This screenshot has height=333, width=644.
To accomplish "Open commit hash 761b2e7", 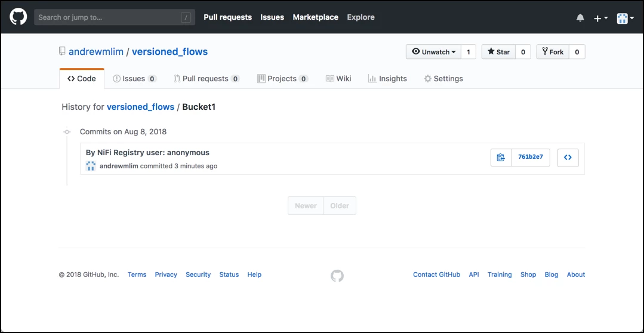I will tap(531, 158).
